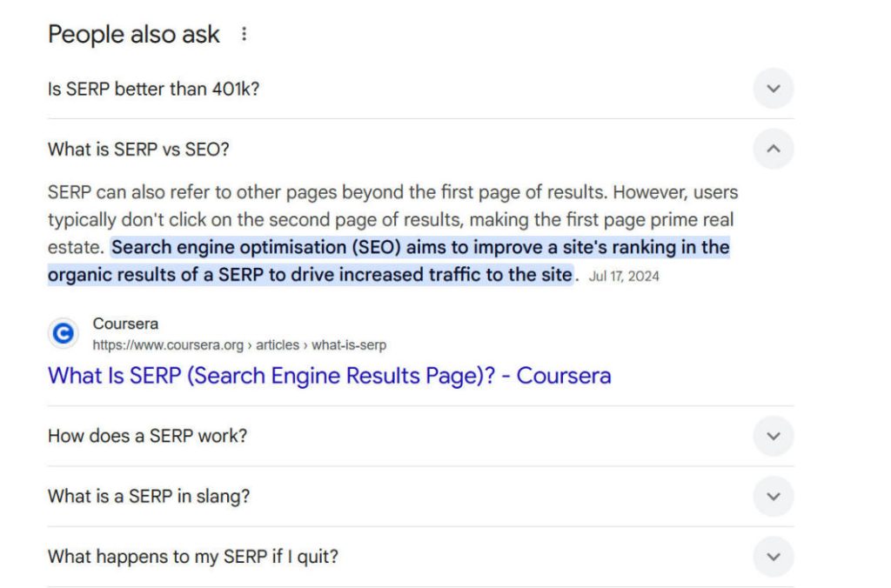Select the "How does a SERP work?" question text
The width and height of the screenshot is (891, 588).
coord(147,436)
